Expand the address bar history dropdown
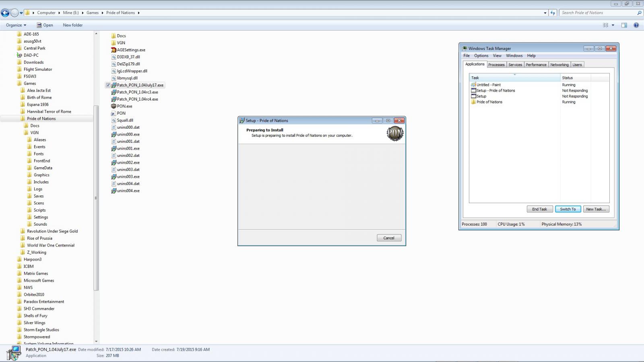Screen dimensions: 644x362 pos(545,13)
